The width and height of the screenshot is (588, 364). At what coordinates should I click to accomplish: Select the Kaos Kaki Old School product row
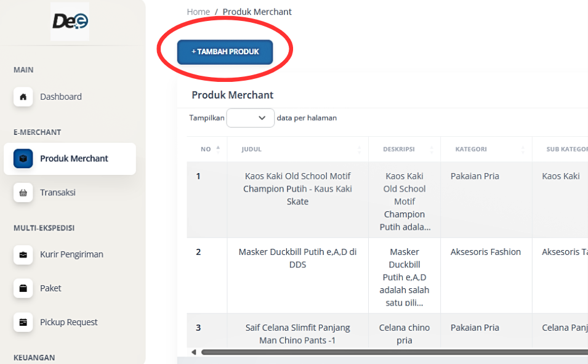pyautogui.click(x=297, y=188)
